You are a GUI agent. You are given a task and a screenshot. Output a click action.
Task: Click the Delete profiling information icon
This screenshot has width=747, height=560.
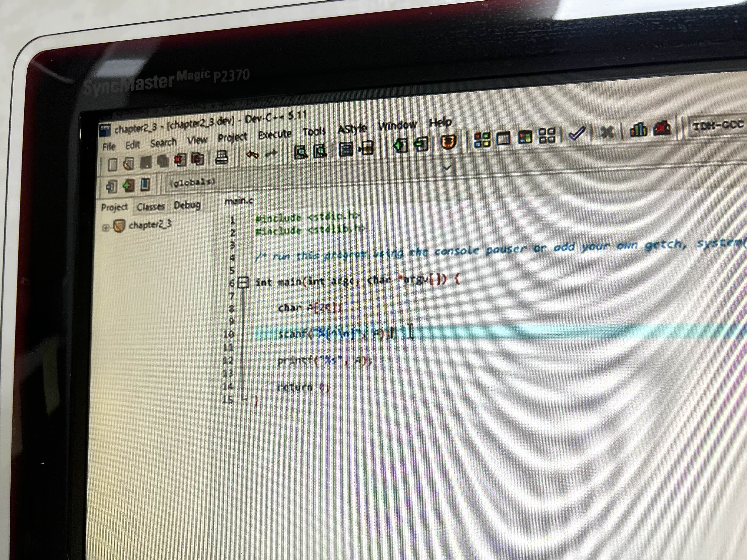point(662,128)
